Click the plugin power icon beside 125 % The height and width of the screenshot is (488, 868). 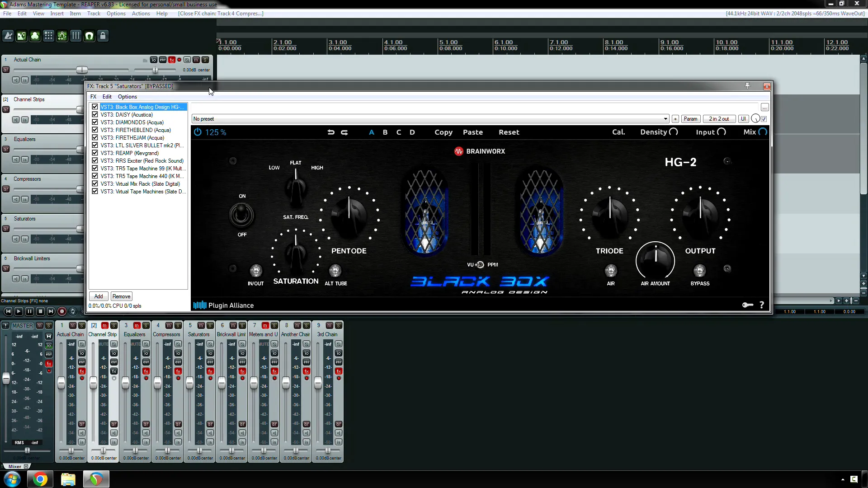point(198,132)
